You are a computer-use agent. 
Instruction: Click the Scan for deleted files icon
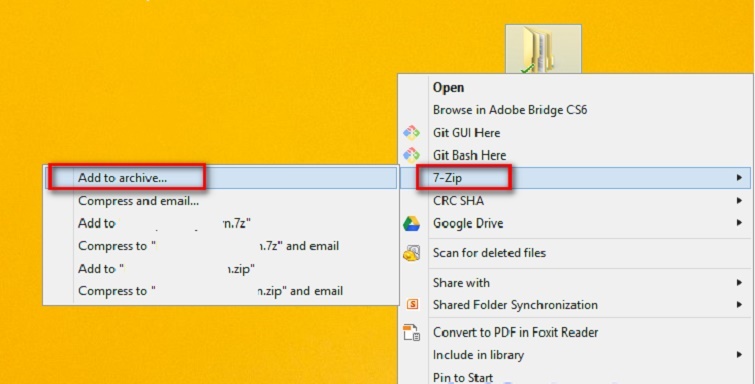[x=411, y=253]
